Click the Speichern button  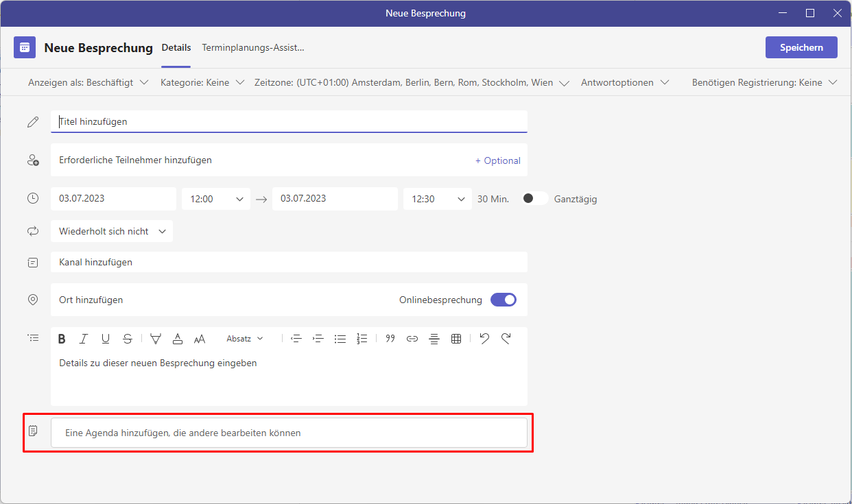pyautogui.click(x=801, y=47)
